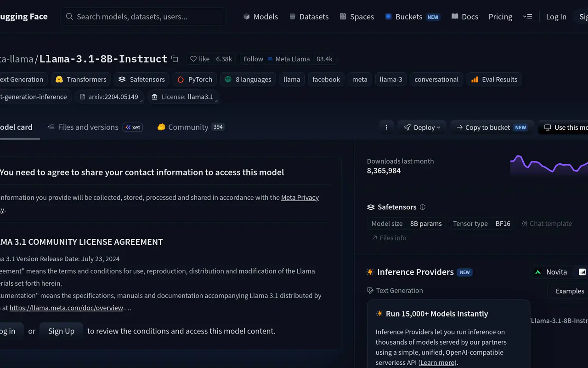This screenshot has width=588, height=368.
Task: Click the conversational tag
Action: click(436, 79)
